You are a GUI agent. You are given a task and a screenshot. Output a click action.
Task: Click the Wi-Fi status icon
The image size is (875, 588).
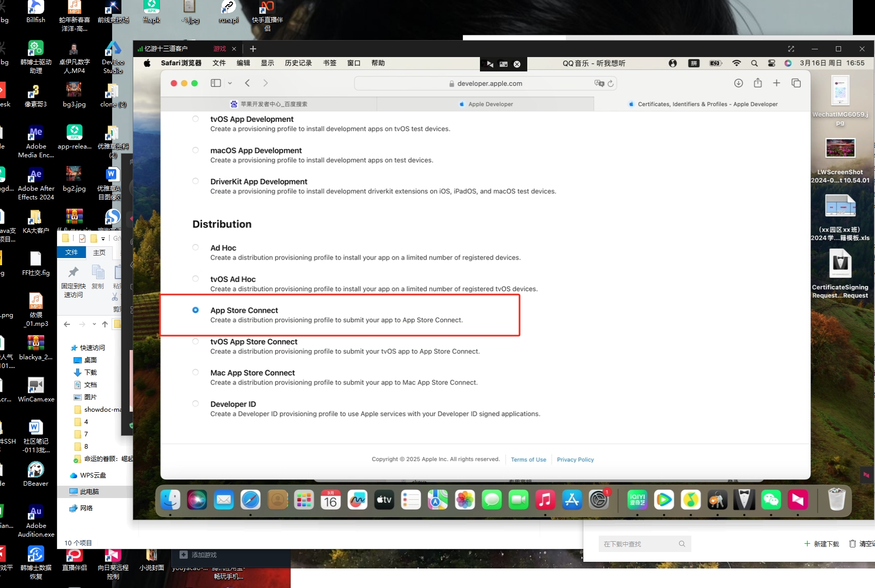click(737, 63)
